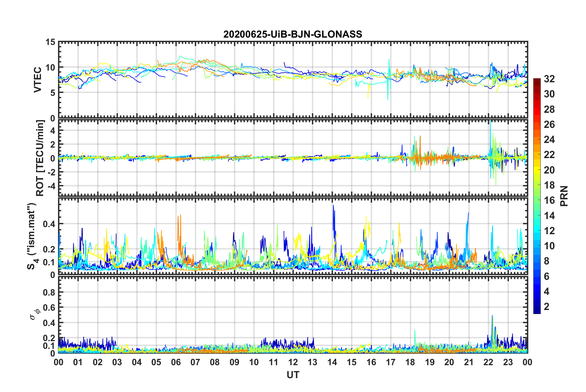Select UT axis hour label 21
This screenshot has width=586, height=392.
coord(469,362)
